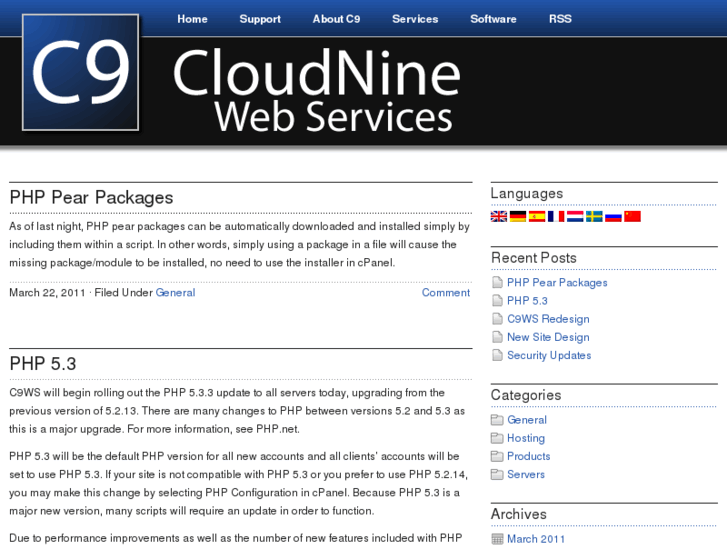The height and width of the screenshot is (545, 727).
Task: Switch language using the UK flag
Action: (498, 216)
